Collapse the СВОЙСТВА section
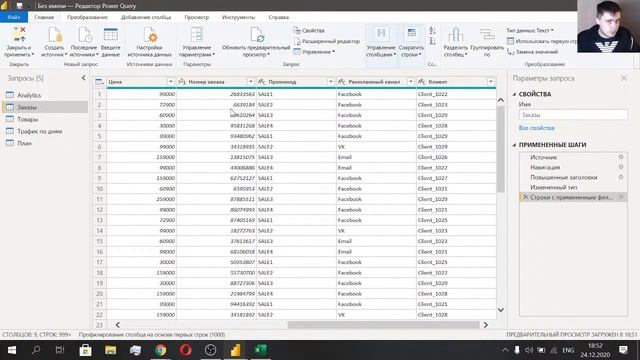Screen dimensions: 640x360 tap(514, 94)
